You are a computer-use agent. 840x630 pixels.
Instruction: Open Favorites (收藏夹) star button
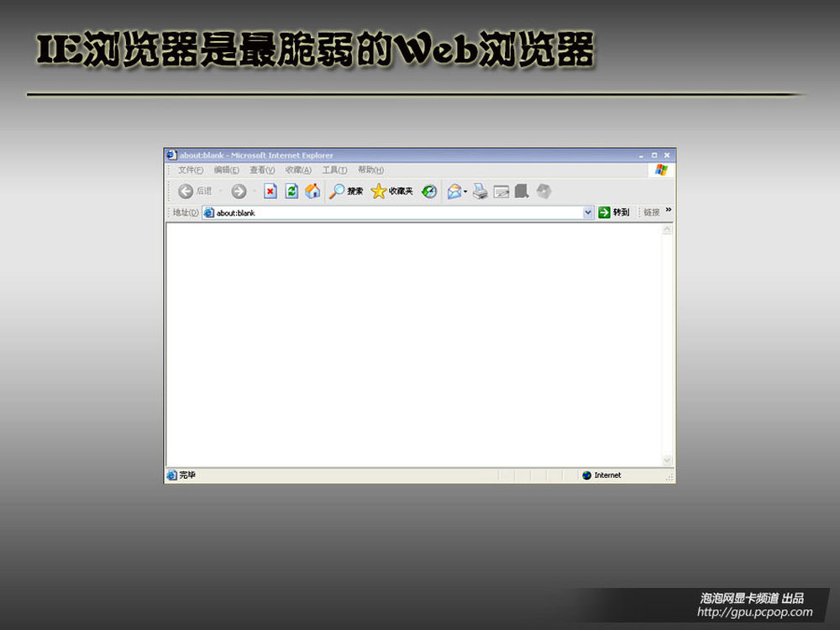coord(378,192)
